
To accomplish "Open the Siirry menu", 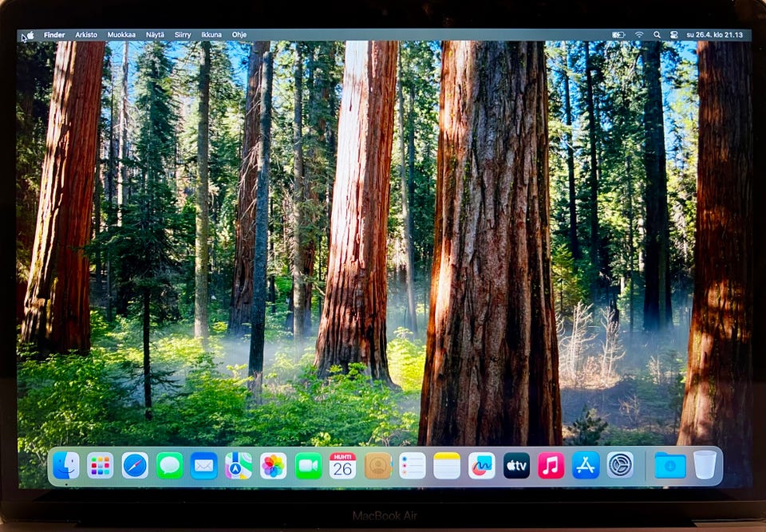I will click(183, 35).
